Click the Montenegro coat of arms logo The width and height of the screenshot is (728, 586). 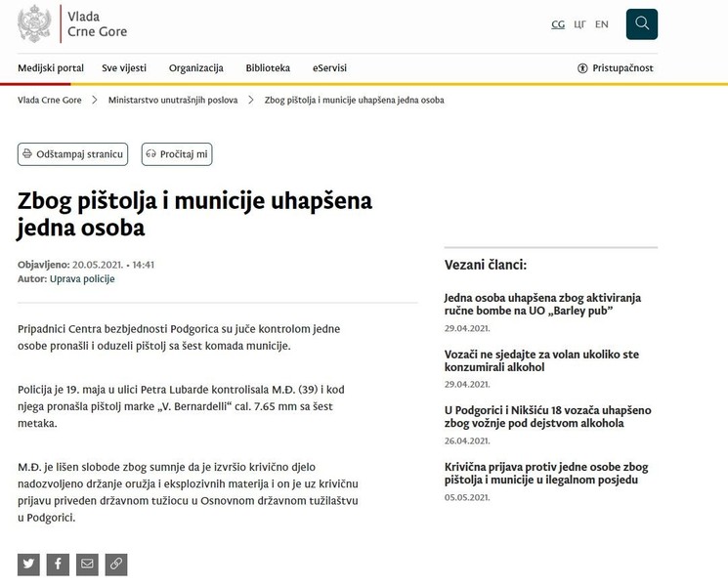click(34, 23)
